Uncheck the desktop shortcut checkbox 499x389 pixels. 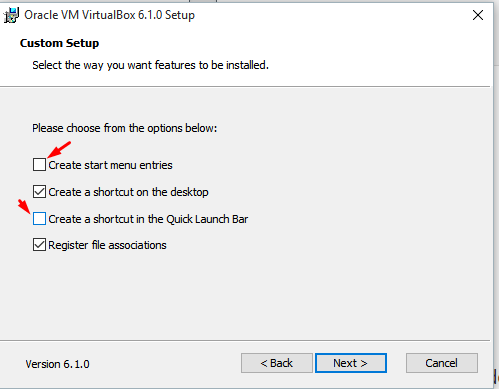coord(39,192)
